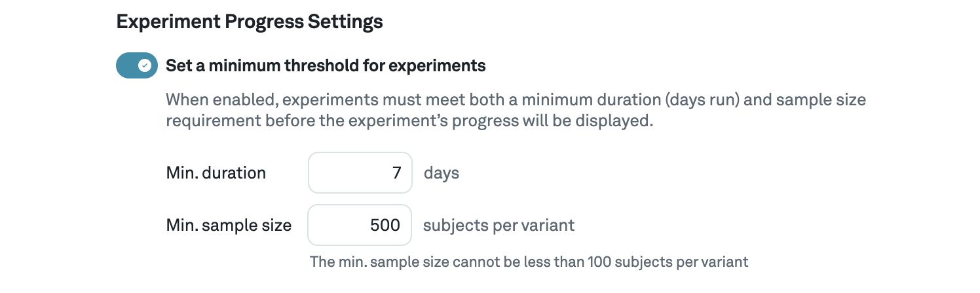
Task: Click the blue toggle track's left side
Action: click(x=126, y=65)
